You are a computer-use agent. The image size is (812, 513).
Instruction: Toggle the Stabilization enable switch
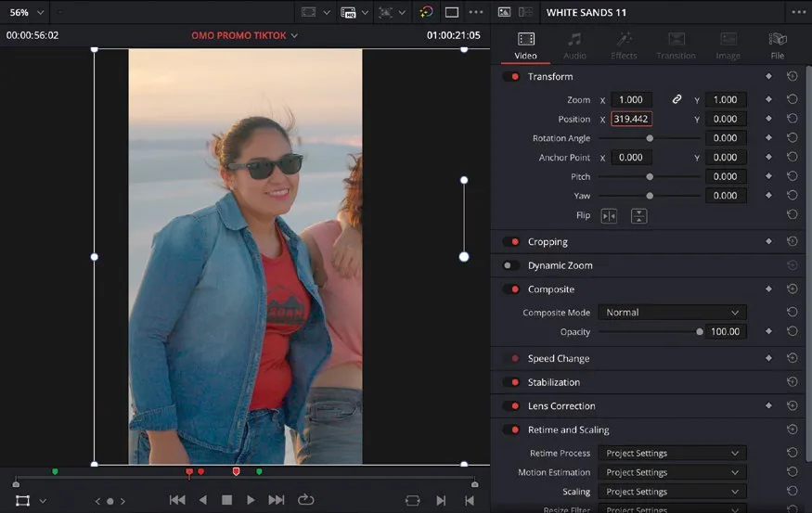pyautogui.click(x=511, y=382)
